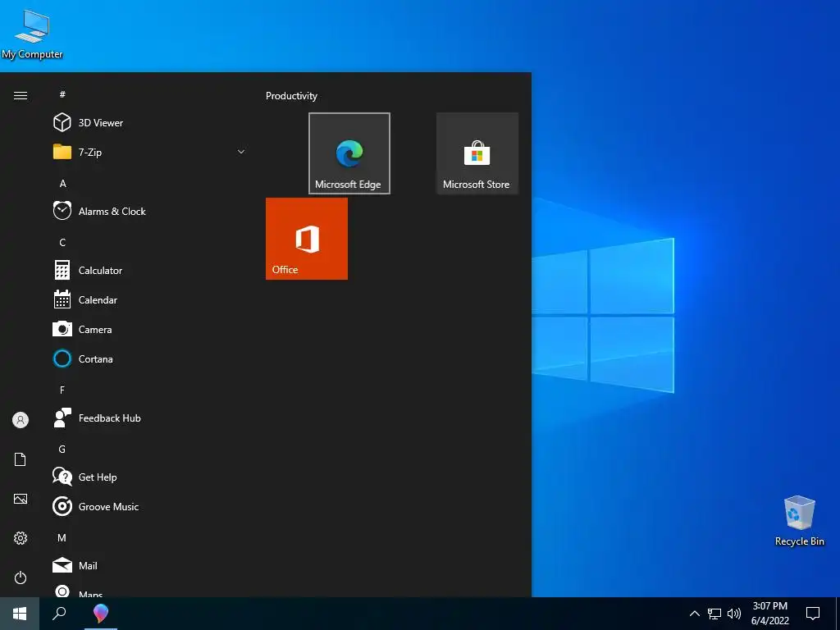
Task: Click the G letter header
Action: 62,449
